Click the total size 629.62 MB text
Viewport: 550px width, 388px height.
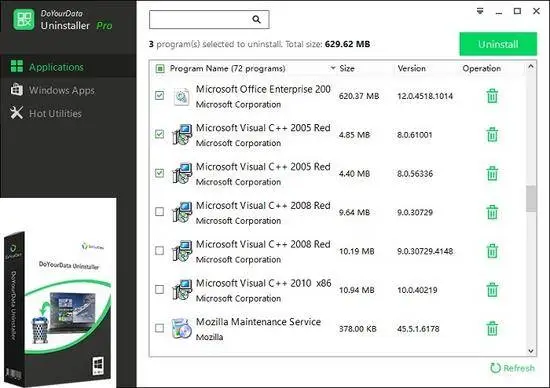[x=347, y=44]
